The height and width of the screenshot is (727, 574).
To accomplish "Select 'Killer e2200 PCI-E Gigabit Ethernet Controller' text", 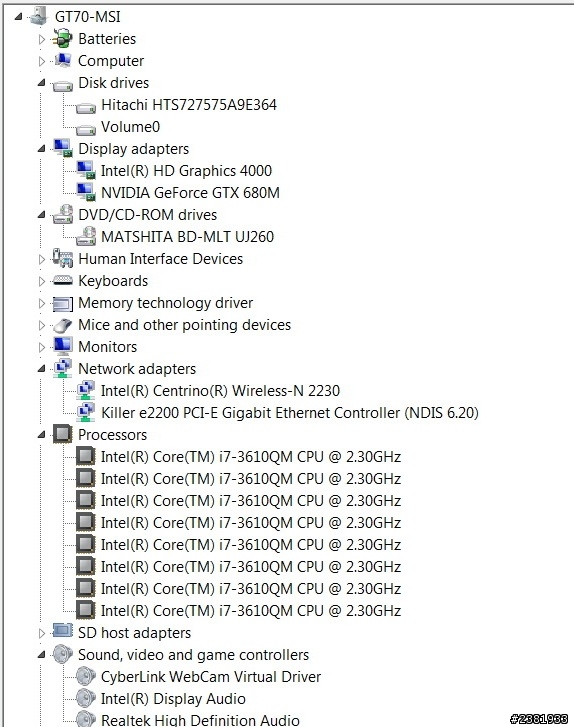I will click(x=250, y=413).
